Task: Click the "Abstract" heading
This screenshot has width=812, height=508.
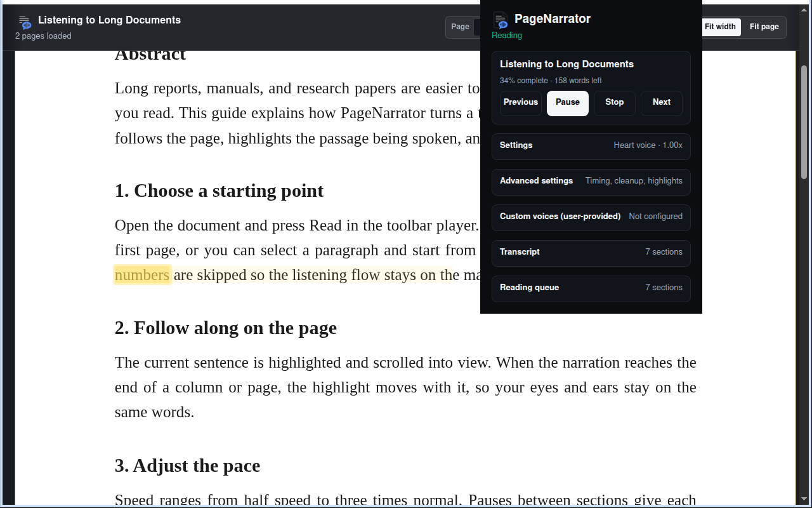Action: click(150, 55)
